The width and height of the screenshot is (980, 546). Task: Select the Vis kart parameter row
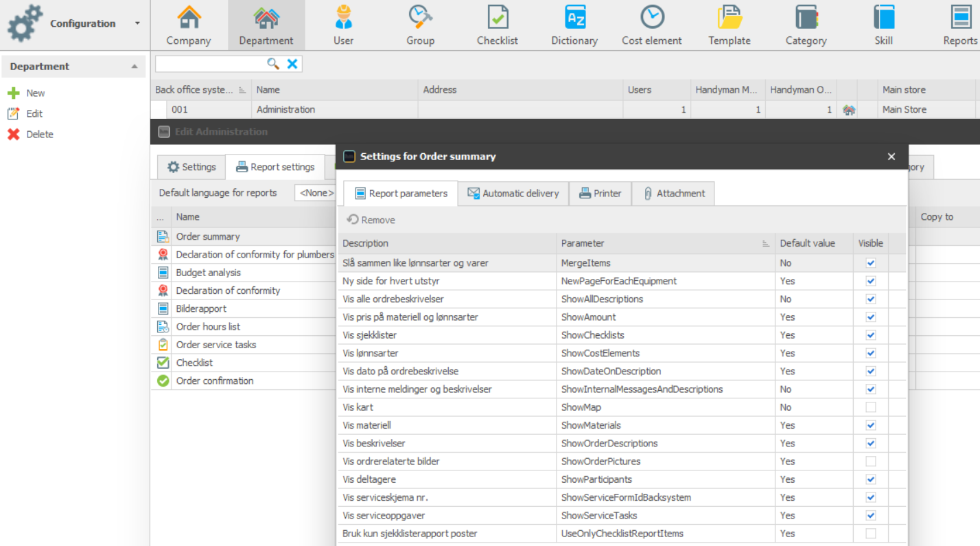(x=622, y=407)
